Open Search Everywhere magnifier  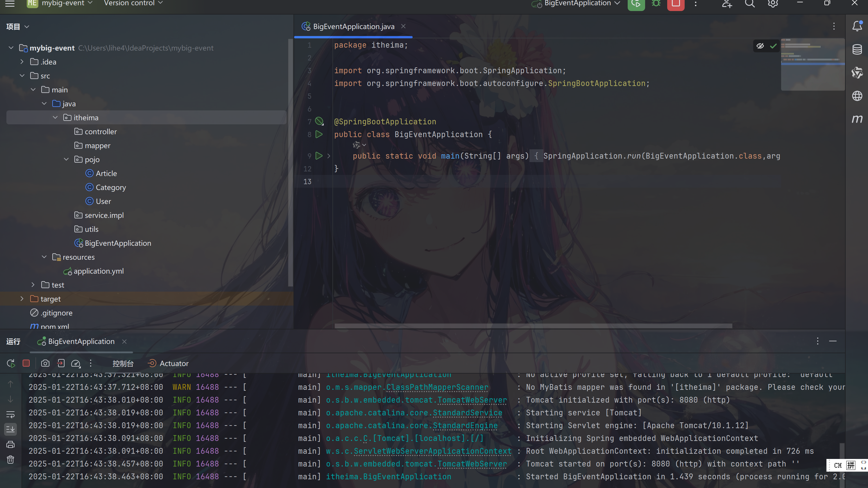point(750,4)
